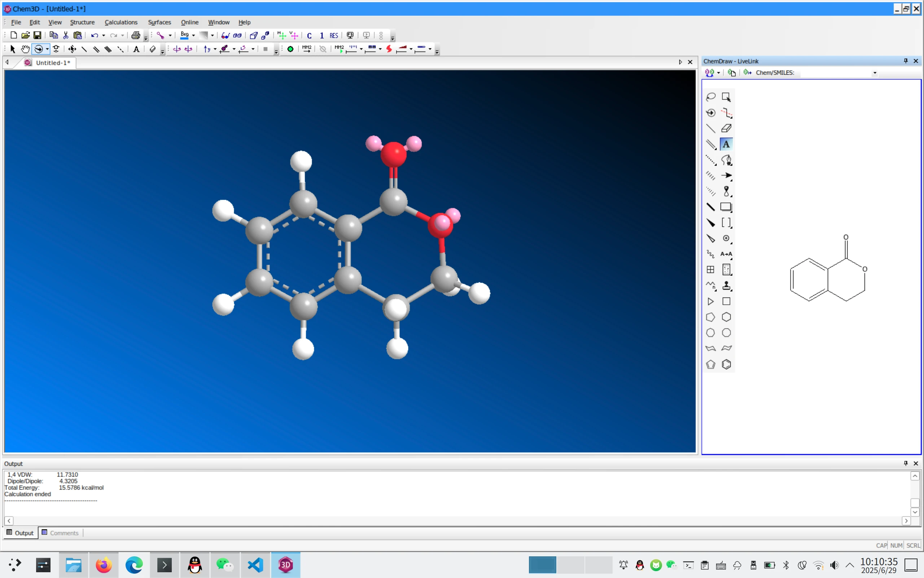Select the Marquee tool in ChemDraw panel
The image size is (924, 578).
click(x=726, y=97)
